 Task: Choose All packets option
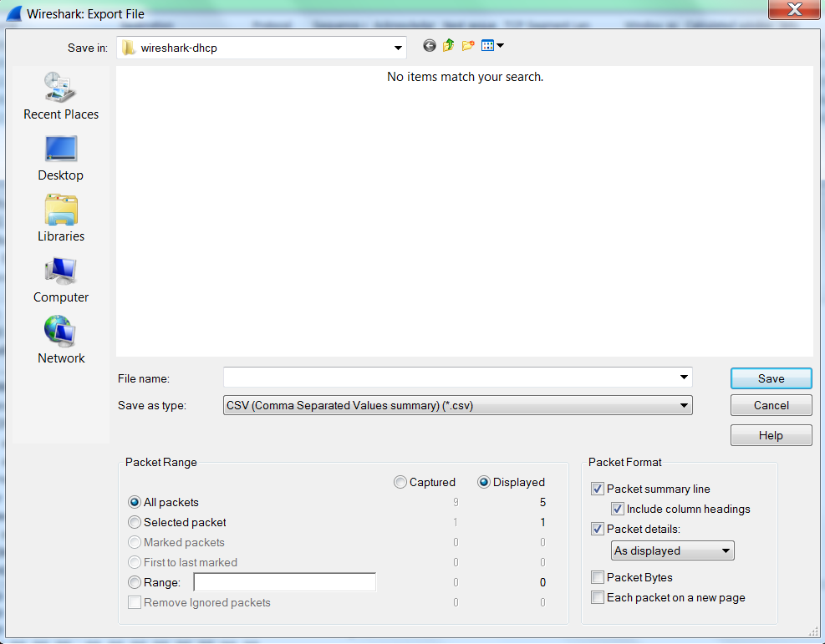coord(135,502)
